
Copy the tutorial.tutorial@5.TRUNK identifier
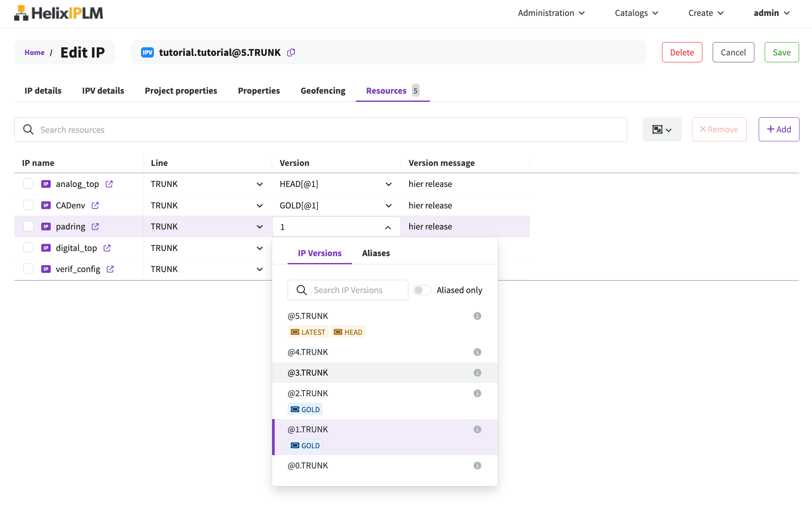tap(291, 52)
